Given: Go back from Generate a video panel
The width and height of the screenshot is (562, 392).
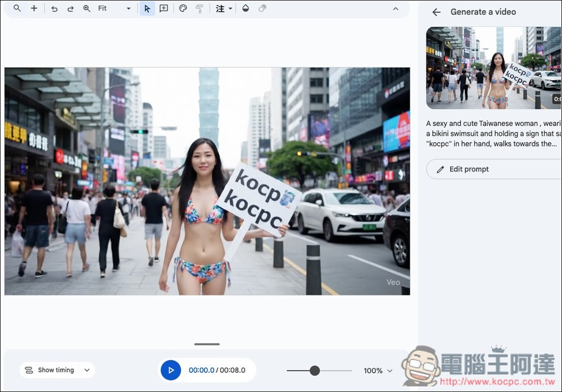Looking at the screenshot, I should click(436, 12).
